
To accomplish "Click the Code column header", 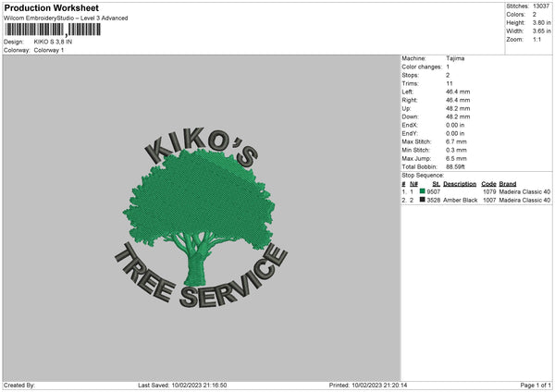I will [488, 184].
